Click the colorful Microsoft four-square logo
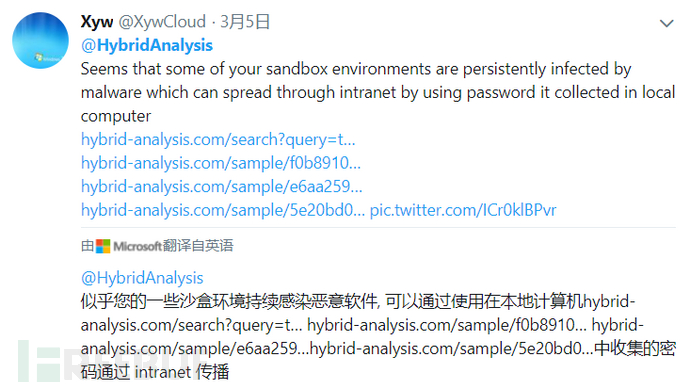Viewport: 690px width, 389px height. [103, 246]
